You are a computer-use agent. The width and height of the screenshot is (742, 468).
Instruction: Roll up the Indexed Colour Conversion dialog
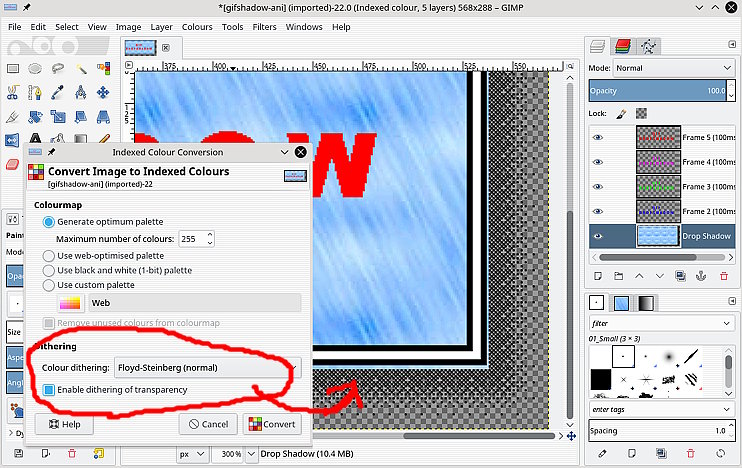point(284,152)
